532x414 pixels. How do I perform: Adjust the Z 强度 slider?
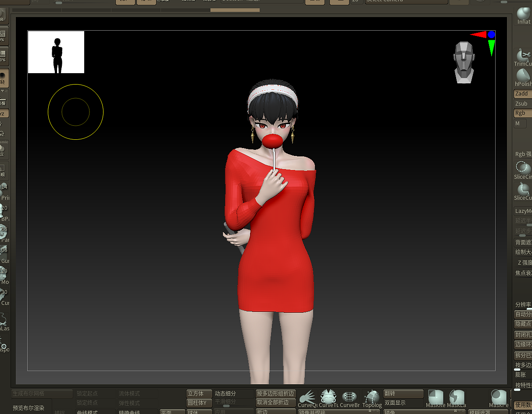(x=523, y=262)
